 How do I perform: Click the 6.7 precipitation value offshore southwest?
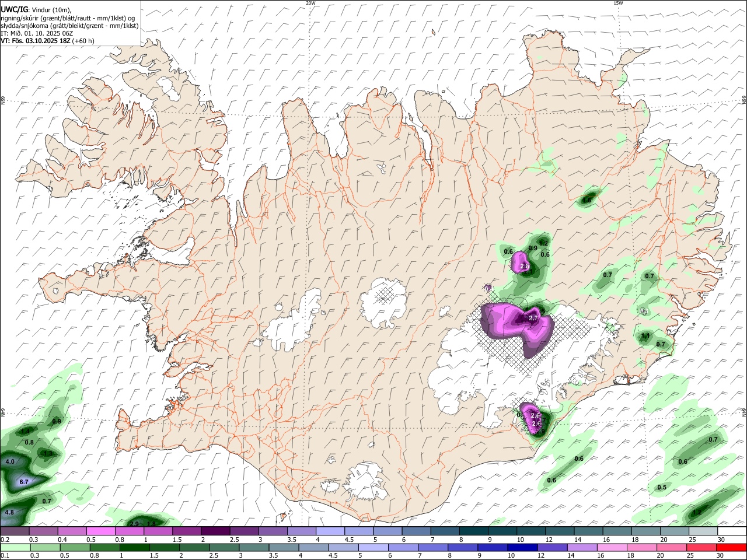[x=24, y=482]
